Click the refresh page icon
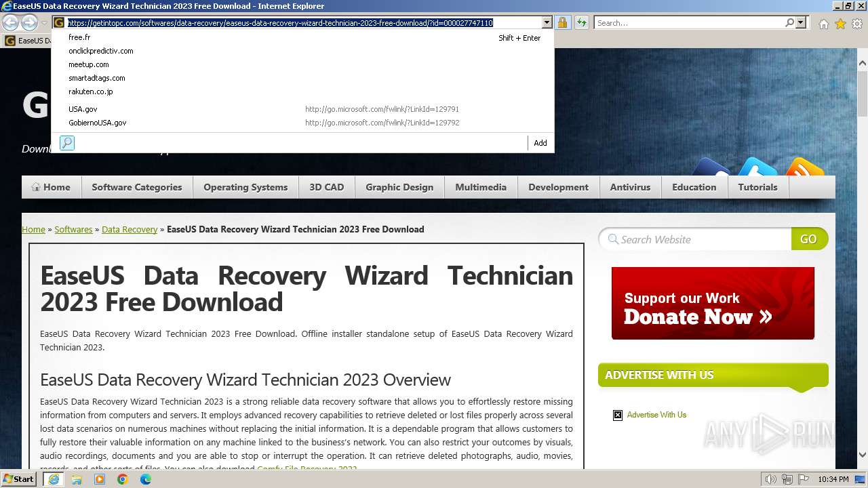Image resolution: width=868 pixels, height=488 pixels. [x=582, y=23]
